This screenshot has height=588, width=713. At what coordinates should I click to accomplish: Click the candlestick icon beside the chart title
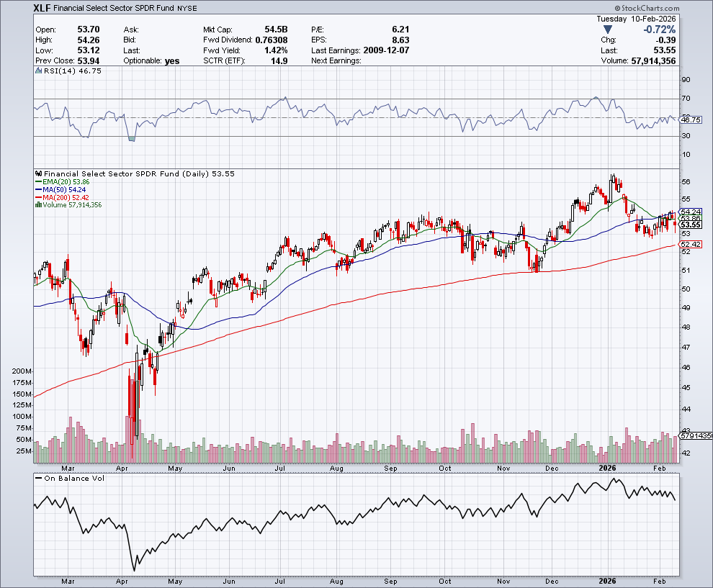click(x=39, y=173)
